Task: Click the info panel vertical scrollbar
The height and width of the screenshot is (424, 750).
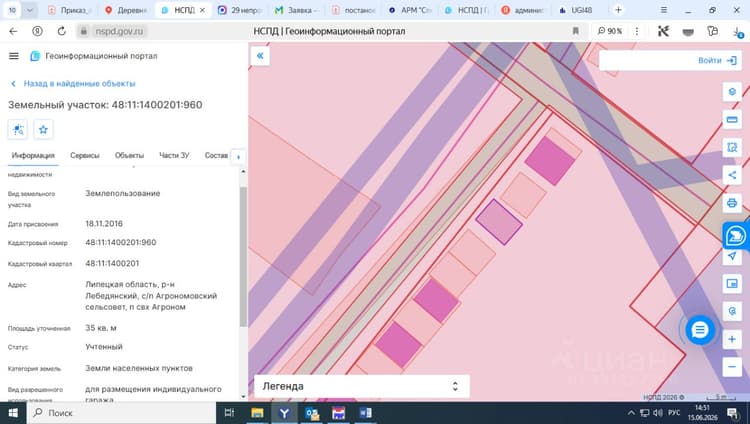Action: (243, 256)
